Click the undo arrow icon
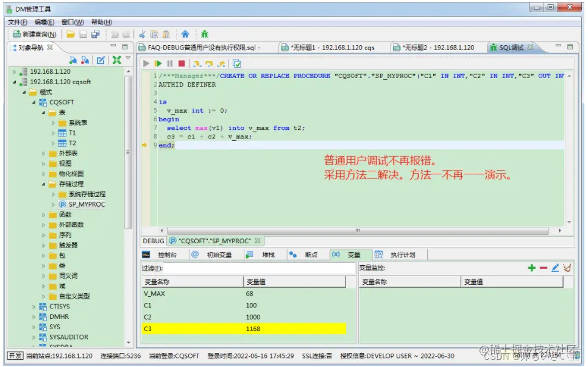The height and width of the screenshot is (367, 588). (x=115, y=35)
